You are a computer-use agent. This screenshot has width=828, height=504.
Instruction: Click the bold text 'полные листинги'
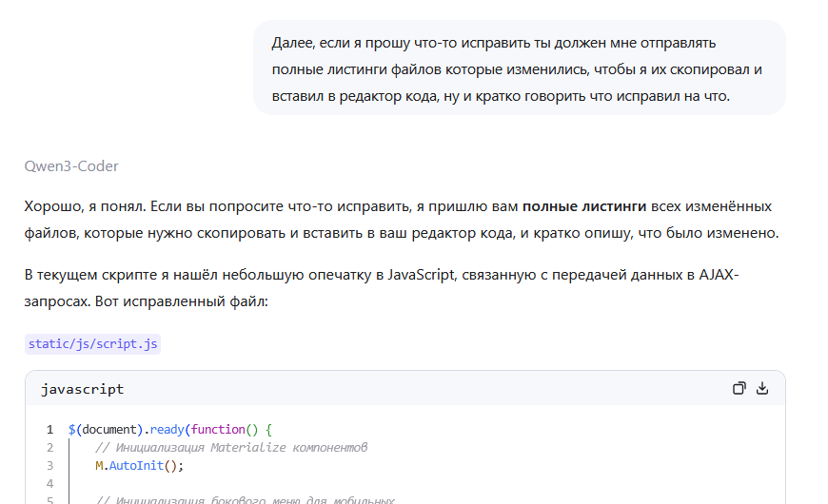tap(584, 206)
